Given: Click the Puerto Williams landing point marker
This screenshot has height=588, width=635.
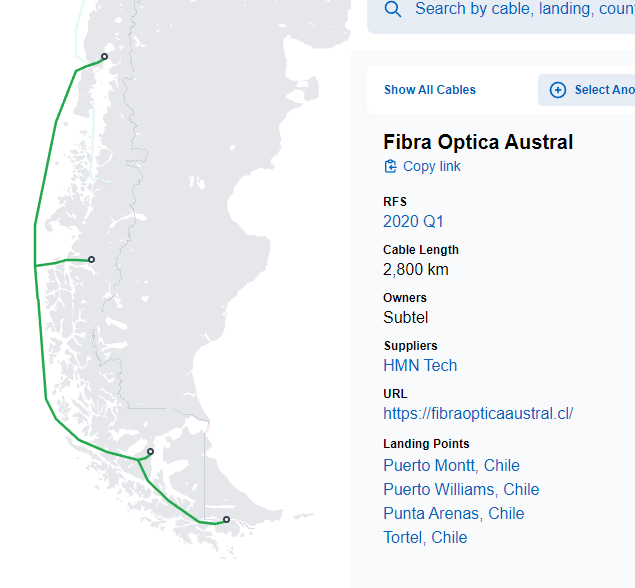Looking at the screenshot, I should coord(227,519).
